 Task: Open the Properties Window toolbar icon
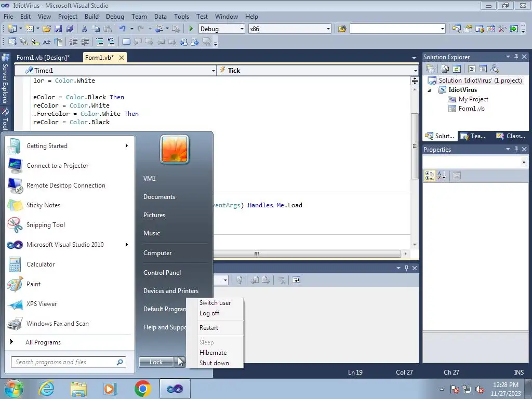point(468,29)
